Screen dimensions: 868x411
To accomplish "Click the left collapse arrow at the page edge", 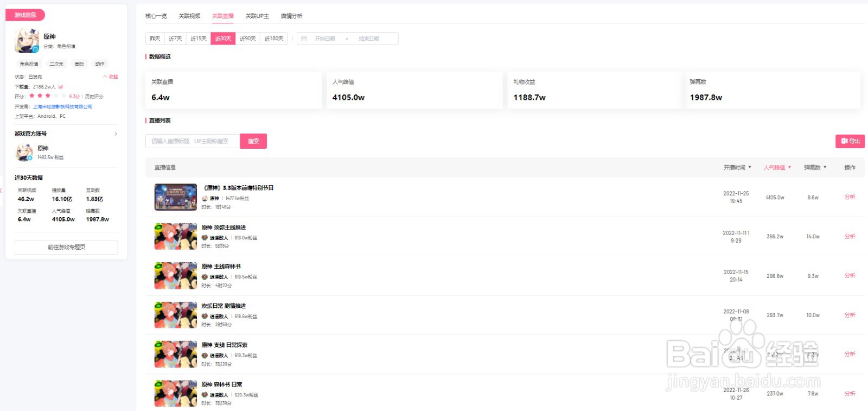I will pos(2,190).
